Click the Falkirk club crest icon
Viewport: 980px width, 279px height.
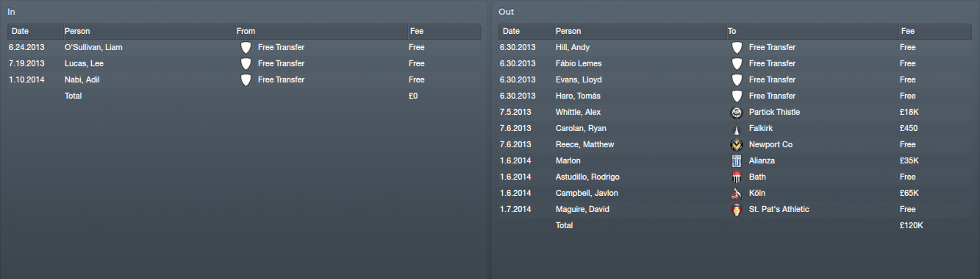point(736,128)
